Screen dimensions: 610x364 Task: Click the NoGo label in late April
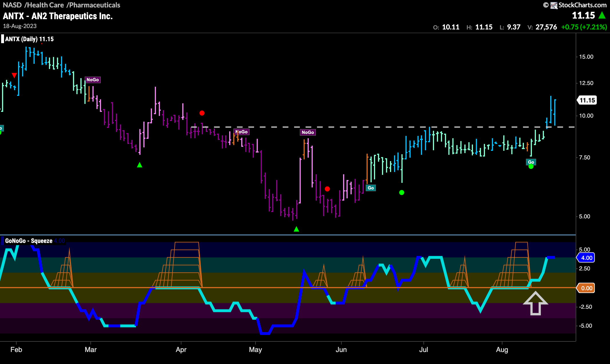pyautogui.click(x=241, y=132)
